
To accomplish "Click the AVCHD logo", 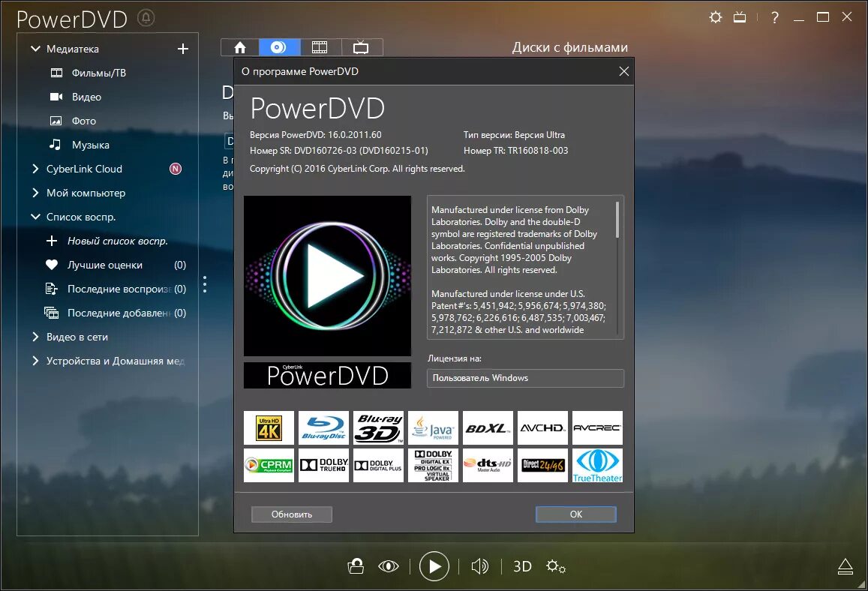I will [x=543, y=427].
